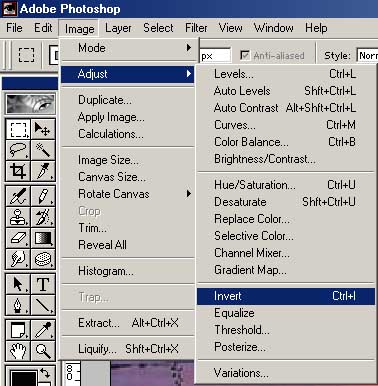Expand the Rotate Canvas submenu

coord(128,194)
